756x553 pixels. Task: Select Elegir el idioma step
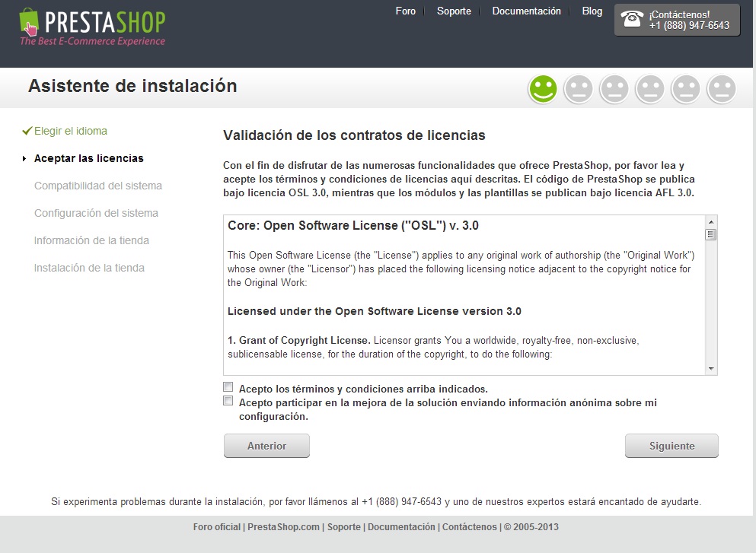point(70,131)
